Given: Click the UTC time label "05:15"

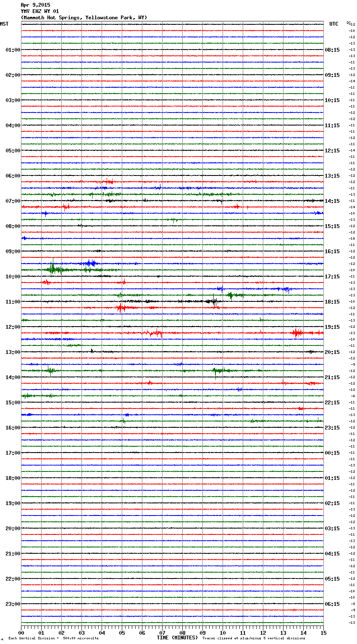Looking at the screenshot, I should (x=332, y=579).
